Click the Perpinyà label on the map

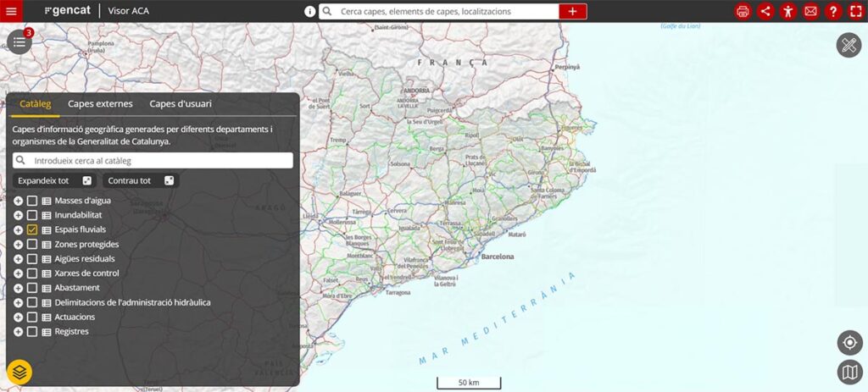click(x=567, y=67)
